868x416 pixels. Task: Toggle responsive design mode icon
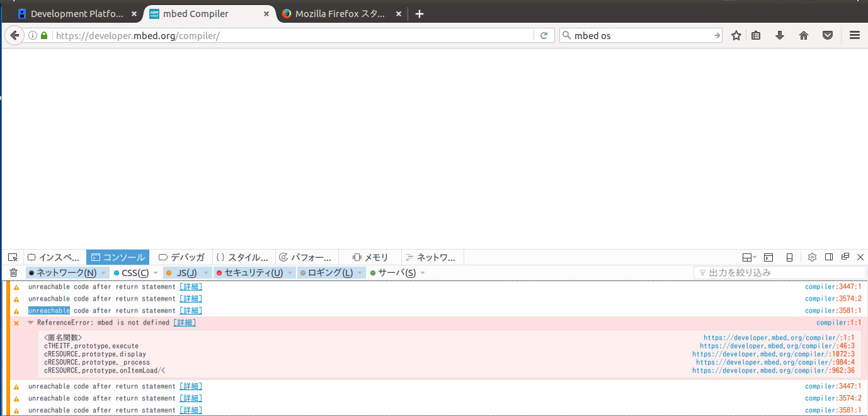789,257
